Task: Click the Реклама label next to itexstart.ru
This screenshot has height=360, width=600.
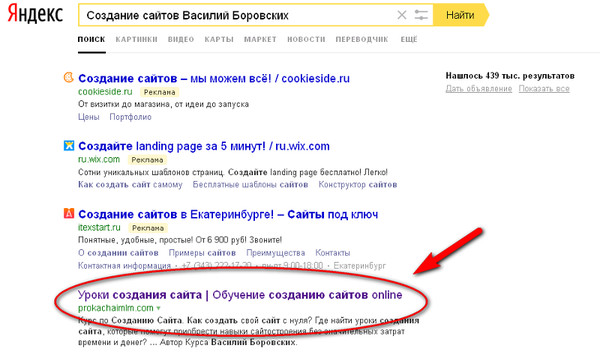Action: 148,228
